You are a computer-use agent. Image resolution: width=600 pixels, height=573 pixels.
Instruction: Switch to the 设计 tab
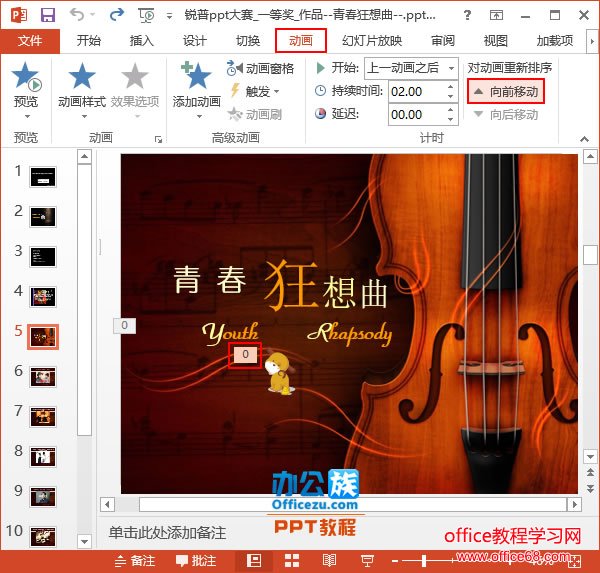[194, 41]
